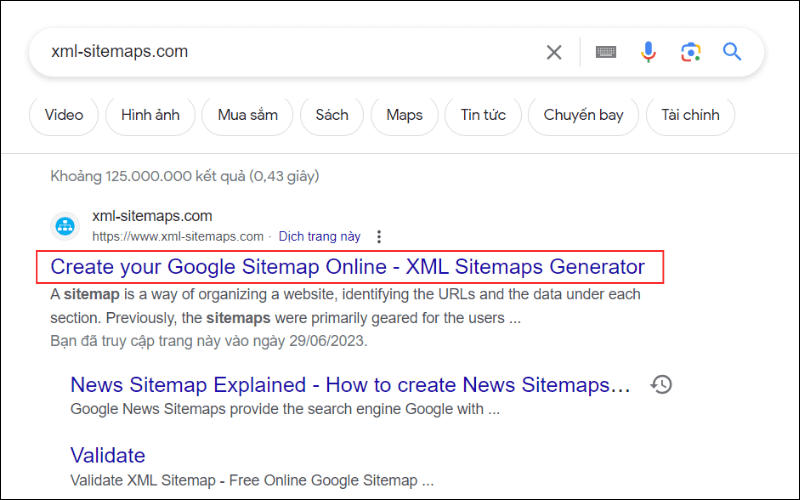Select the Mua sắm filter tab
This screenshot has height=500, width=800.
coord(247,115)
